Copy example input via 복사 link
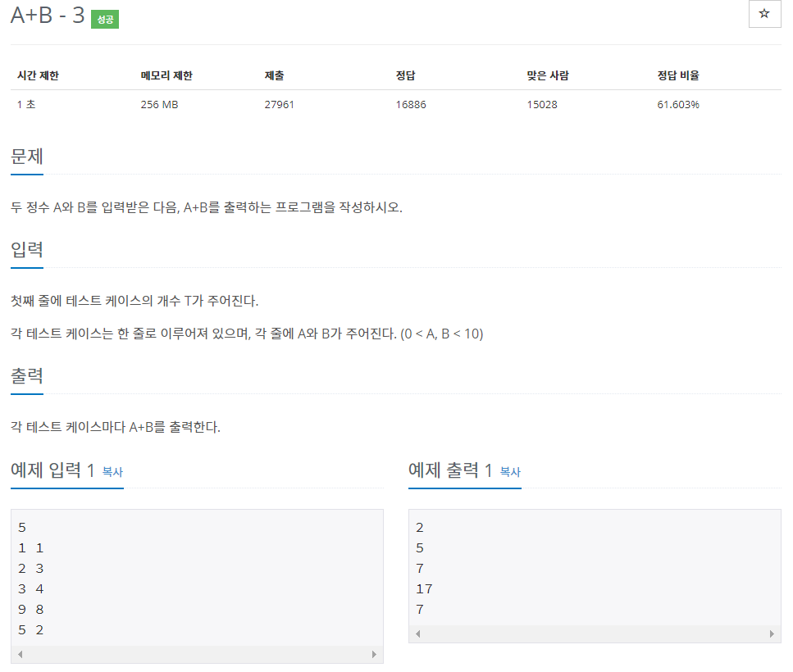The image size is (793, 672). click(x=112, y=471)
